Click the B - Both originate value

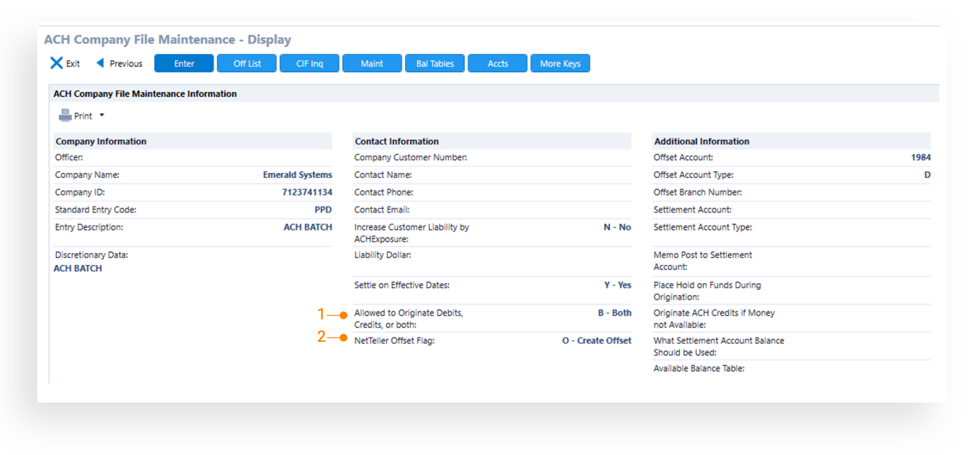615,313
